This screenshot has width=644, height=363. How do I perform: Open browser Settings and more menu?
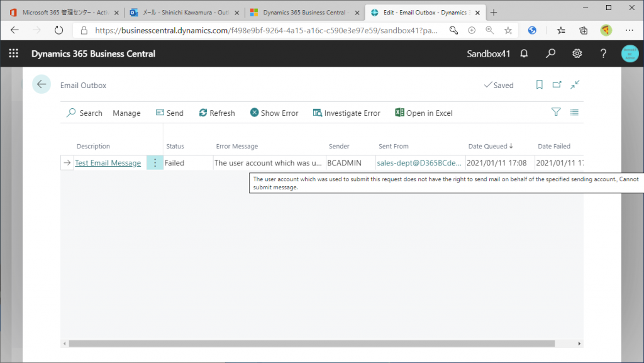[629, 30]
